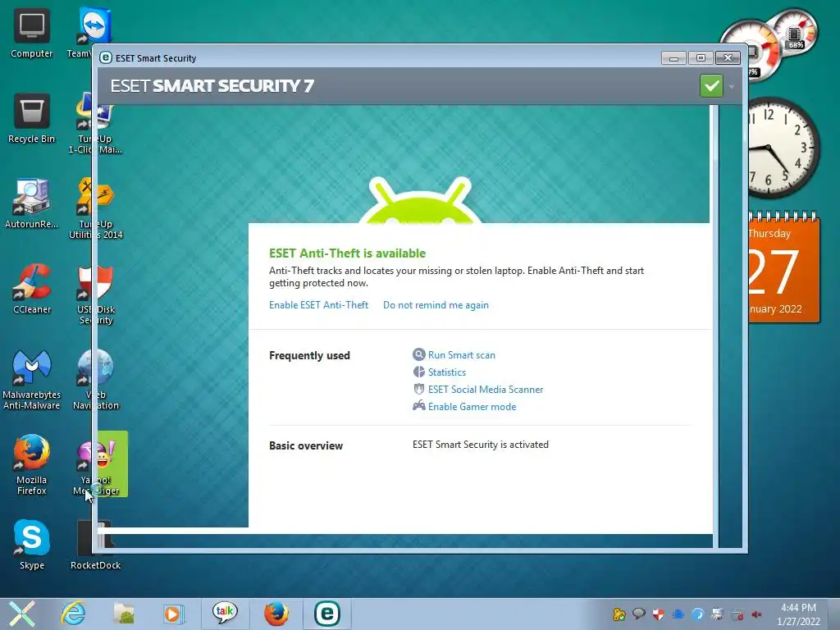840x630 pixels.
Task: Select the CCleaner desktop shortcut
Action: [x=32, y=289]
